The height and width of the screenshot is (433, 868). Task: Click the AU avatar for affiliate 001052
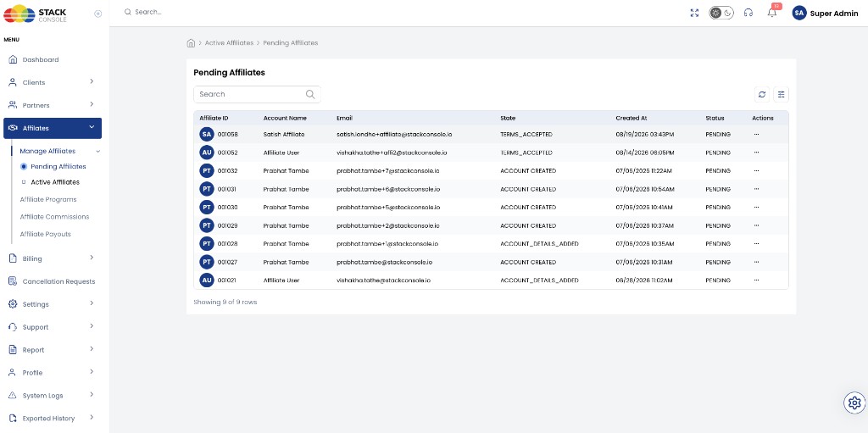(x=207, y=153)
